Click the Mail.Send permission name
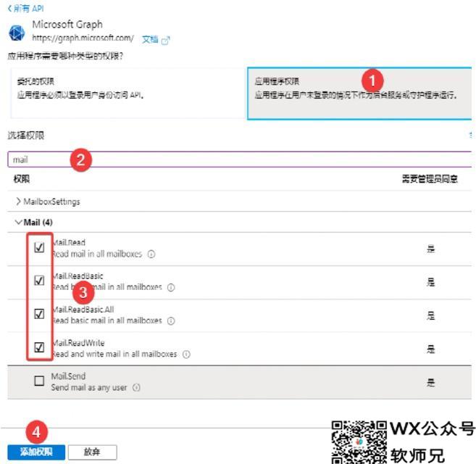This screenshot has width=476, height=464. tap(68, 376)
